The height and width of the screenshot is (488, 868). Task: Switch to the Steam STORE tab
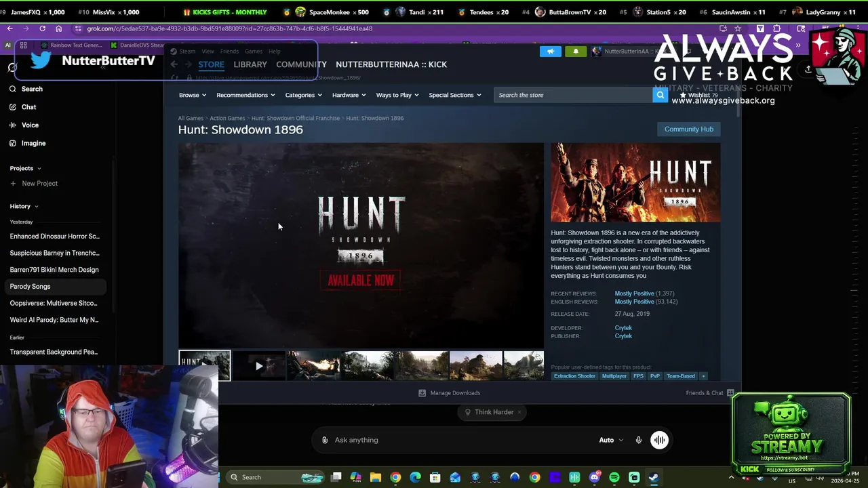211,64
